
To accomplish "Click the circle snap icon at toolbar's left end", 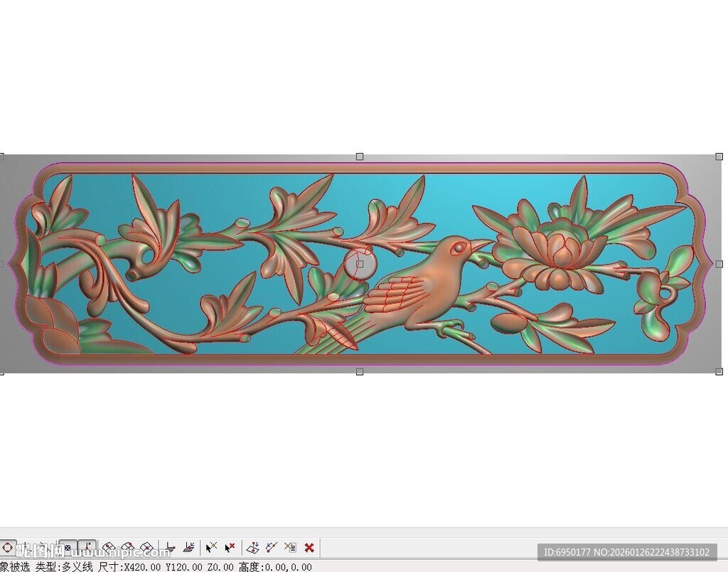I will 7,547.
